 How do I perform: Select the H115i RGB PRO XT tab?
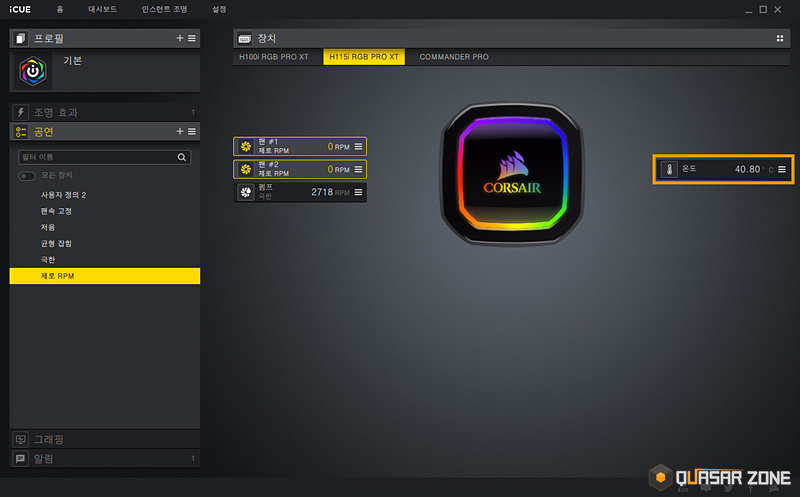[x=364, y=57]
